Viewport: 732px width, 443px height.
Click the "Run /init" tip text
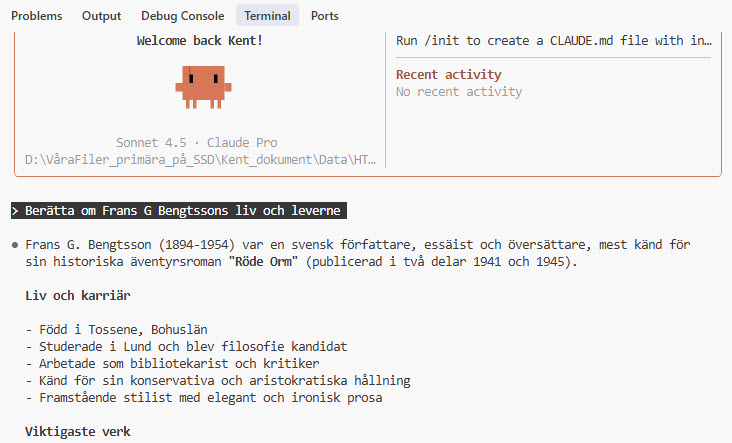pos(553,41)
